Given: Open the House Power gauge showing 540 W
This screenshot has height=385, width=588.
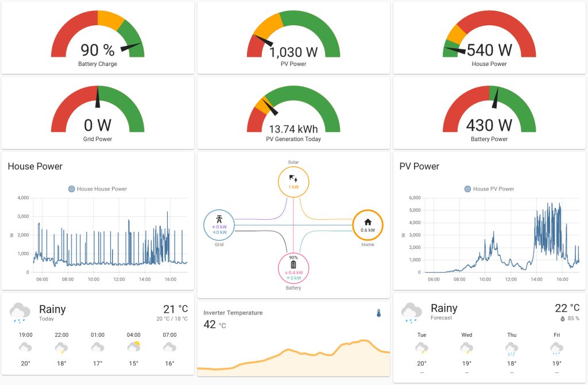Looking at the screenshot, I should click(489, 38).
